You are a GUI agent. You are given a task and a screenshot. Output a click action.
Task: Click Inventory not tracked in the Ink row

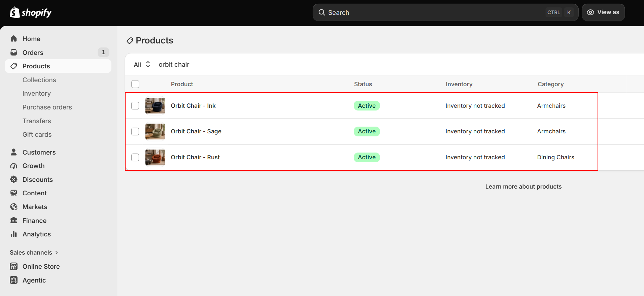click(x=475, y=106)
